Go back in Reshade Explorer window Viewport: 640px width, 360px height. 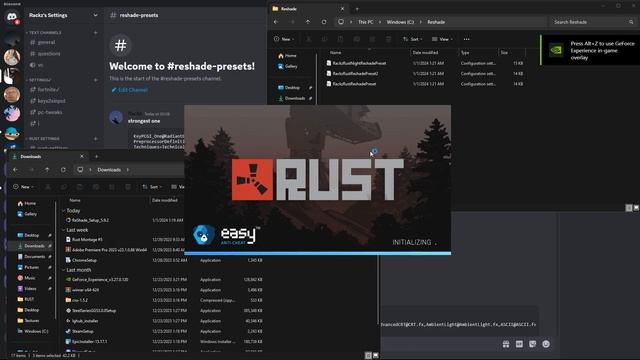tap(276, 22)
